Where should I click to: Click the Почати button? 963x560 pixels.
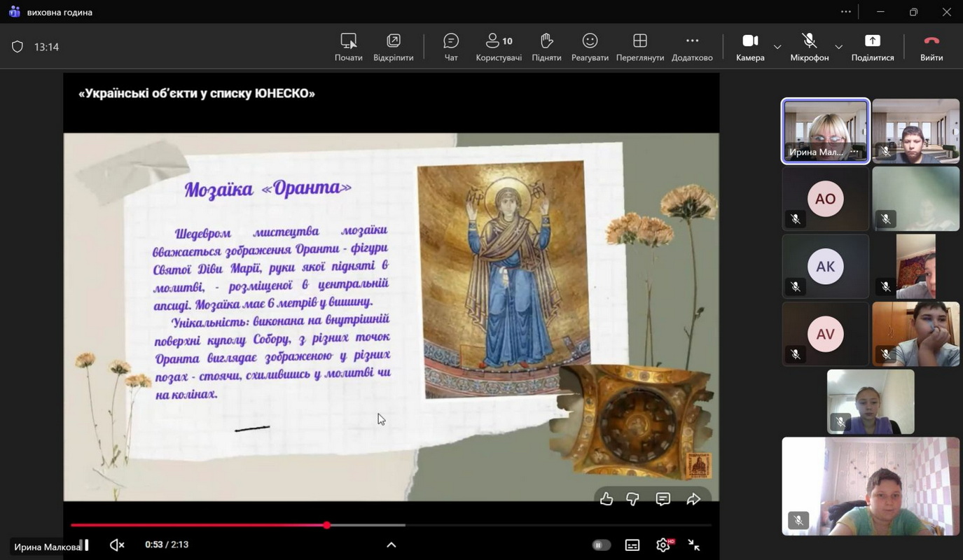[x=348, y=47]
